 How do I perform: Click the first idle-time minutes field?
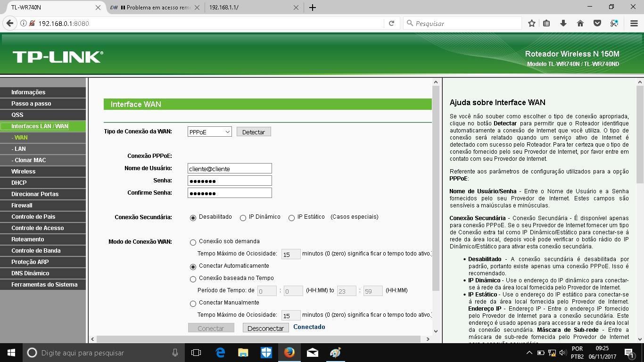tap(291, 255)
